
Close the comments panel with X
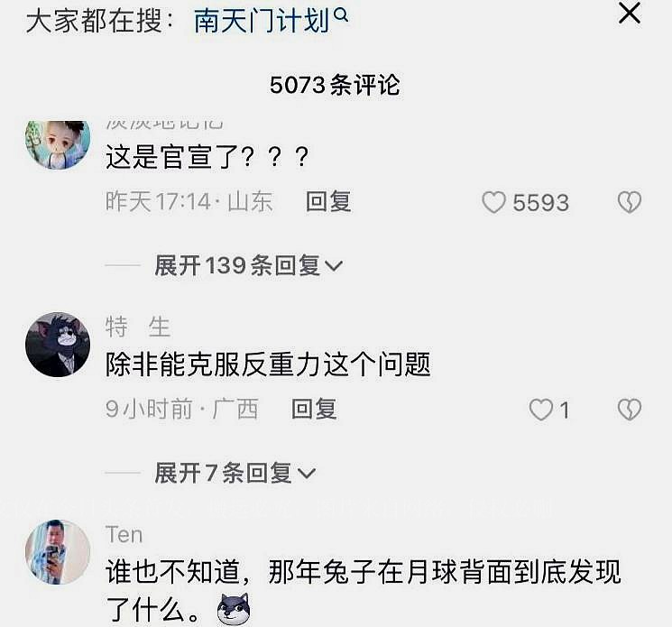[629, 13]
